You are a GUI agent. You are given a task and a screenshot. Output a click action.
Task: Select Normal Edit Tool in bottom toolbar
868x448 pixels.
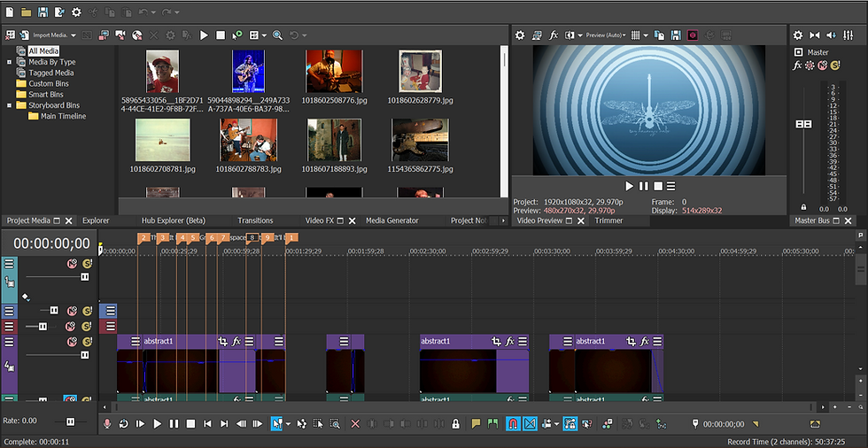[x=276, y=424]
